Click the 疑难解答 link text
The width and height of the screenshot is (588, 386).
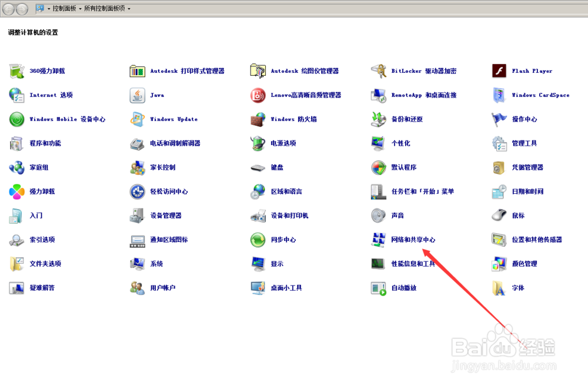[42, 288]
